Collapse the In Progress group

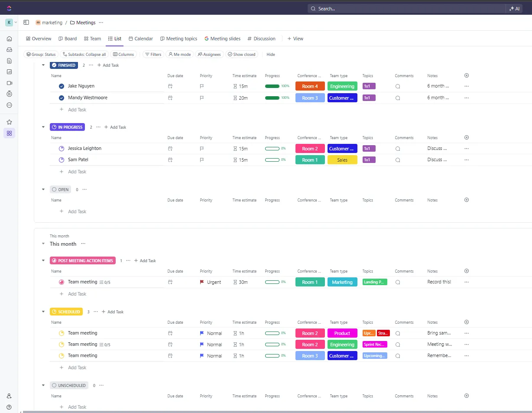click(x=43, y=127)
